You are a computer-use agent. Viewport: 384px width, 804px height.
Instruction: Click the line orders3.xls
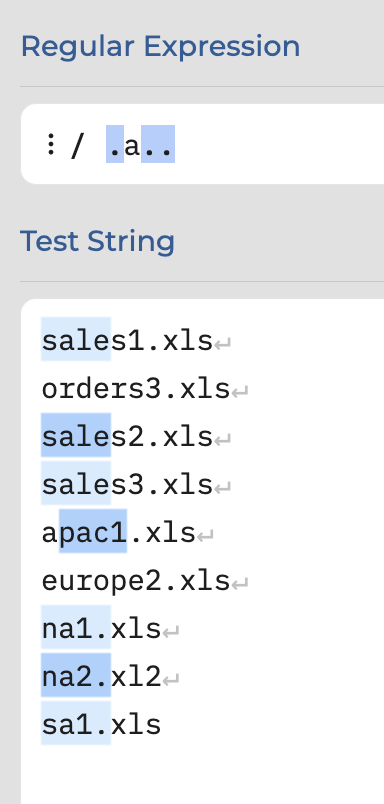pyautogui.click(x=136, y=389)
